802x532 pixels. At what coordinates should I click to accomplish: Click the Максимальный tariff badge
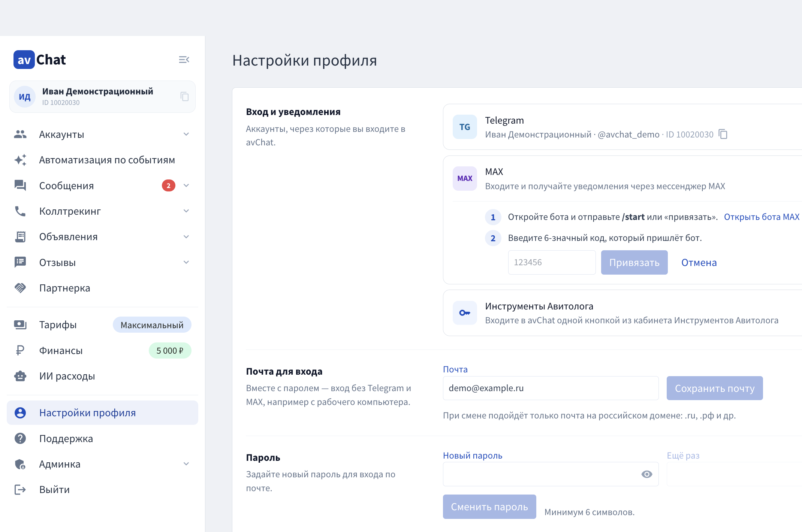(152, 325)
